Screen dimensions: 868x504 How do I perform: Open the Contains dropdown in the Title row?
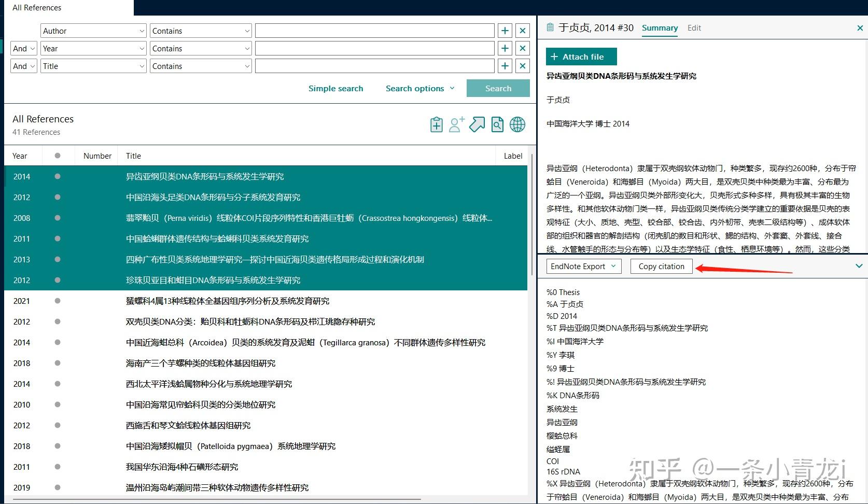[201, 66]
